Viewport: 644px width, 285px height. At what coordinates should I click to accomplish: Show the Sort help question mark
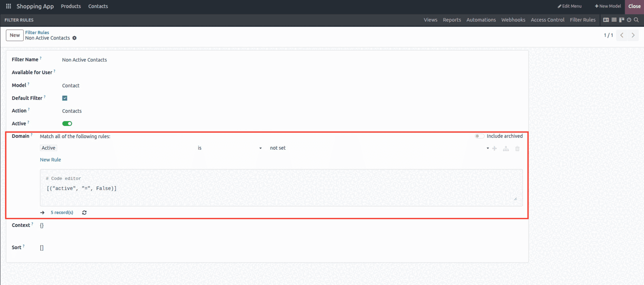(x=23, y=246)
